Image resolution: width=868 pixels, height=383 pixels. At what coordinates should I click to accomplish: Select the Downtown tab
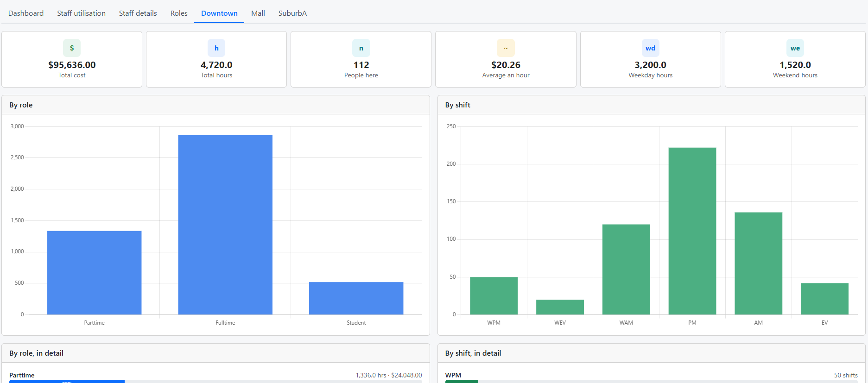(219, 13)
